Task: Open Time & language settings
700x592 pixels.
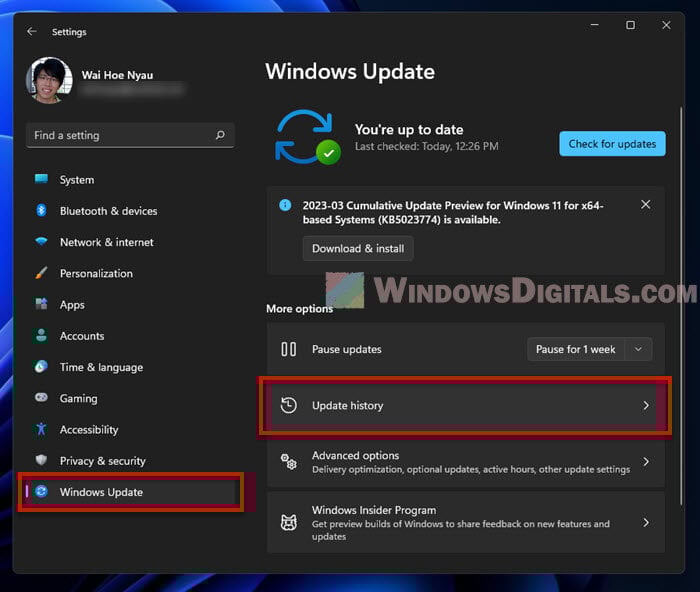Action: 130,367
